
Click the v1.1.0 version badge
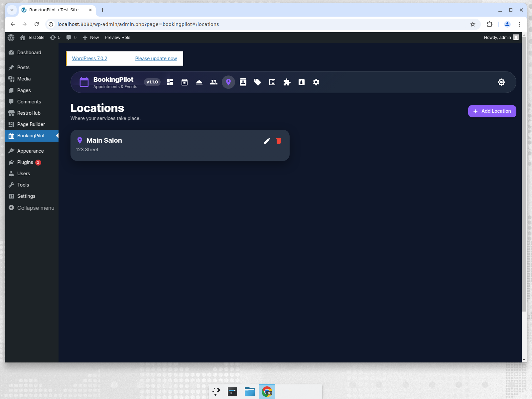[x=152, y=82]
